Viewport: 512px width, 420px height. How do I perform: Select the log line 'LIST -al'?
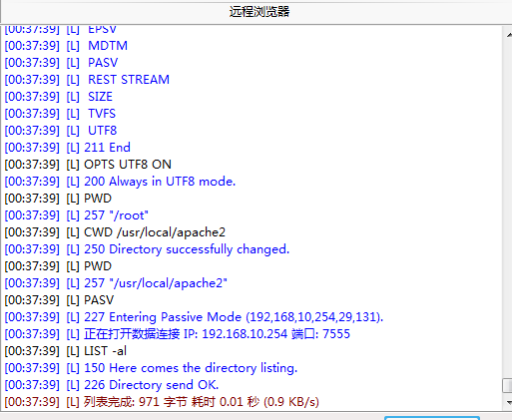click(66, 351)
